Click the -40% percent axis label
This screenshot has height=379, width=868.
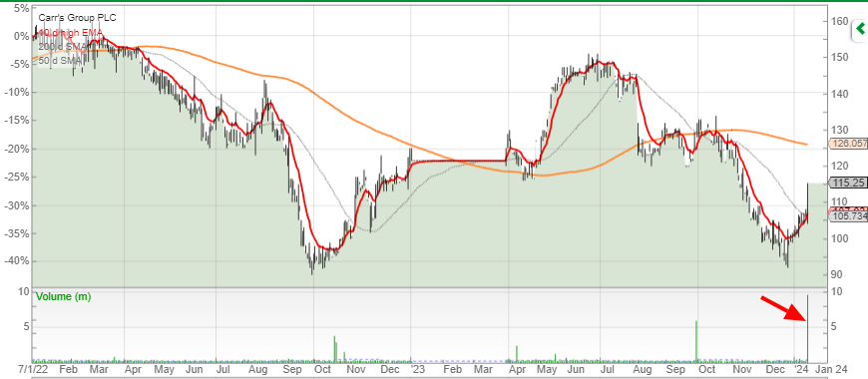(x=17, y=261)
